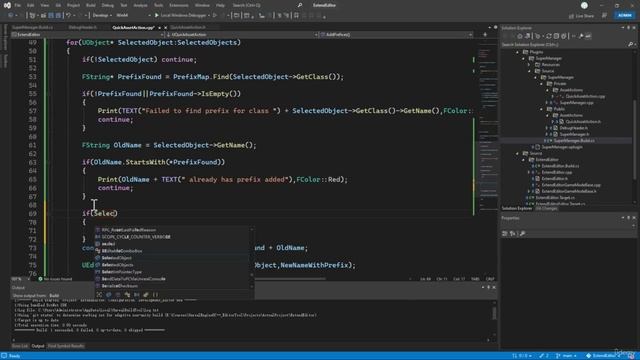This screenshot has height=360, width=640.
Task: Click the Visual Studio logo icon
Action: 7,5
